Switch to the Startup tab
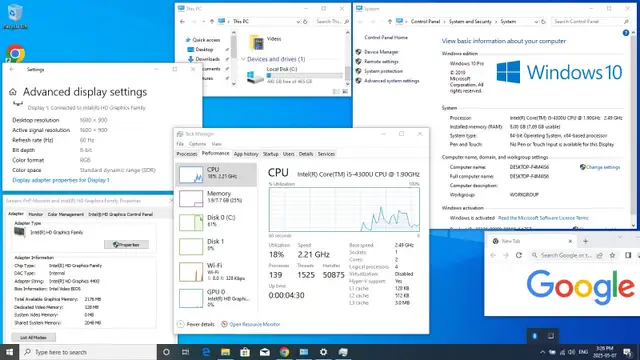Screen dimensions: 640x360 click(270, 154)
